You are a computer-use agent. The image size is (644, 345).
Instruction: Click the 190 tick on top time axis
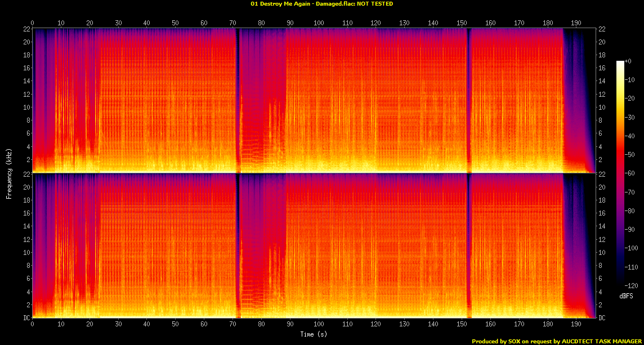pos(576,23)
